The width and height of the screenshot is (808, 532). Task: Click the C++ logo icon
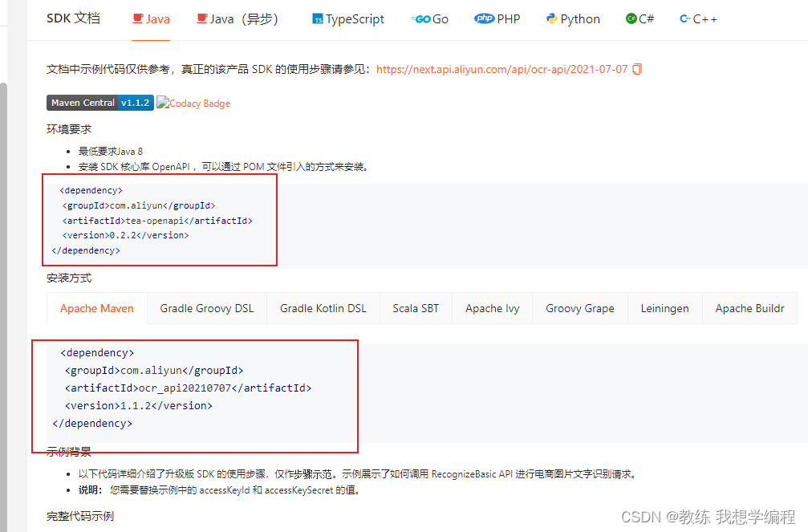[x=685, y=19]
